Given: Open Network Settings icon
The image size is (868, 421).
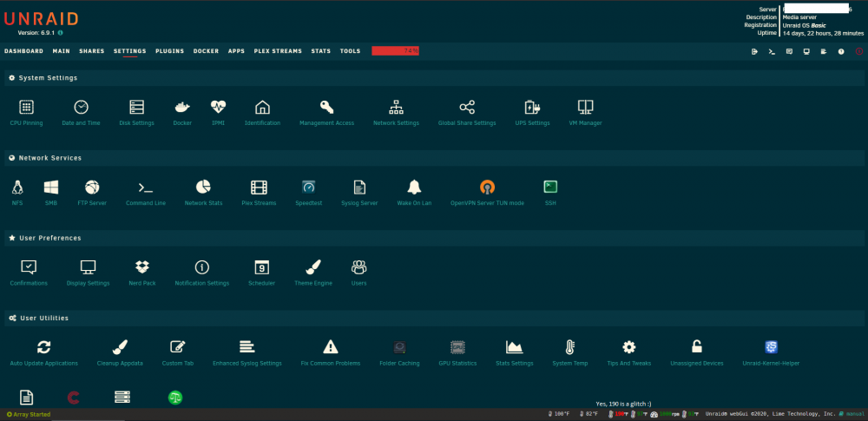Looking at the screenshot, I should [x=396, y=107].
